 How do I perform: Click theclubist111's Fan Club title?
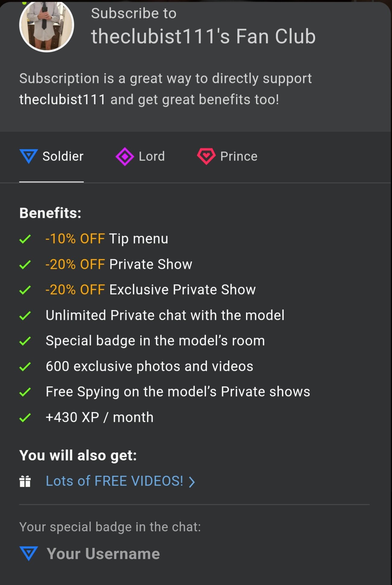pos(203,36)
